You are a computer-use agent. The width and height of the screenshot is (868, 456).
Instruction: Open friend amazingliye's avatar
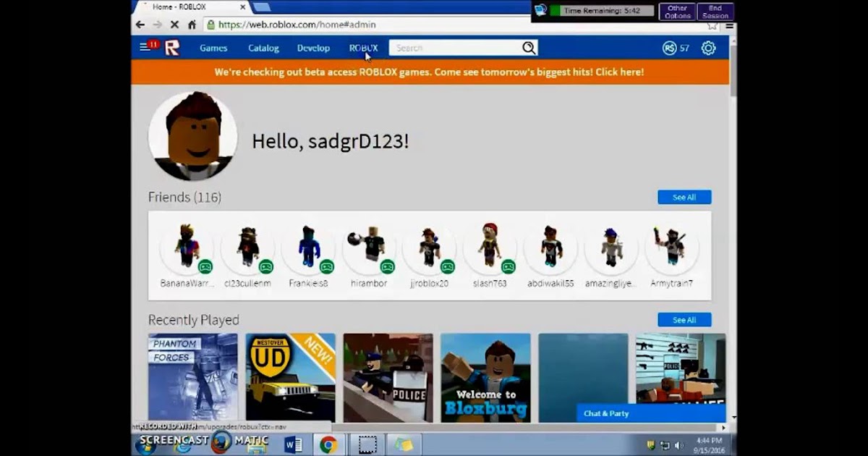(x=611, y=247)
